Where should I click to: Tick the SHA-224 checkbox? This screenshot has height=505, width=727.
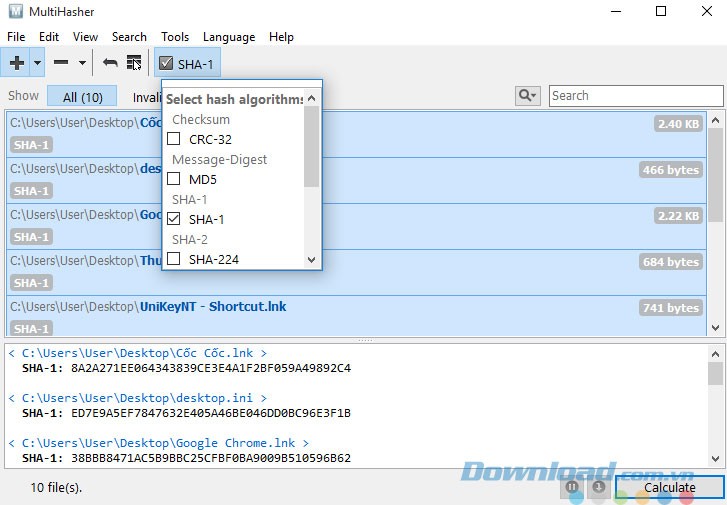pyautogui.click(x=174, y=259)
